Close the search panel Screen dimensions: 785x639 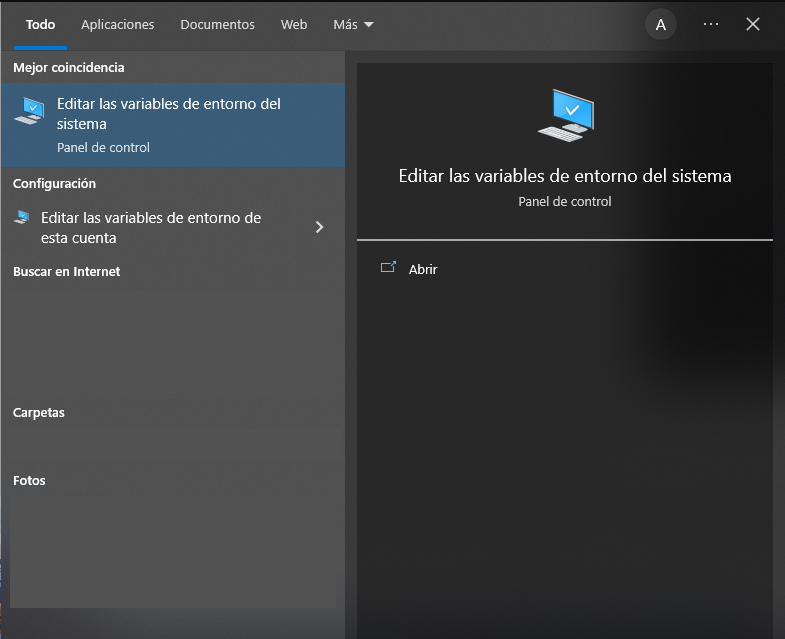coord(753,24)
